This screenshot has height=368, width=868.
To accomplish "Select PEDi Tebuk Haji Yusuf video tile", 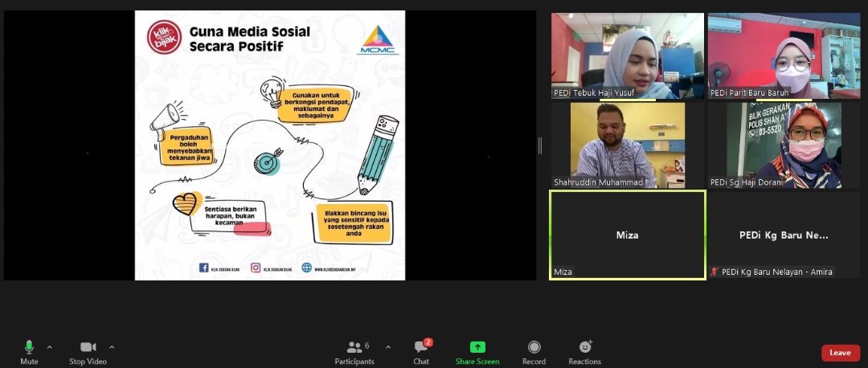I will (627, 55).
